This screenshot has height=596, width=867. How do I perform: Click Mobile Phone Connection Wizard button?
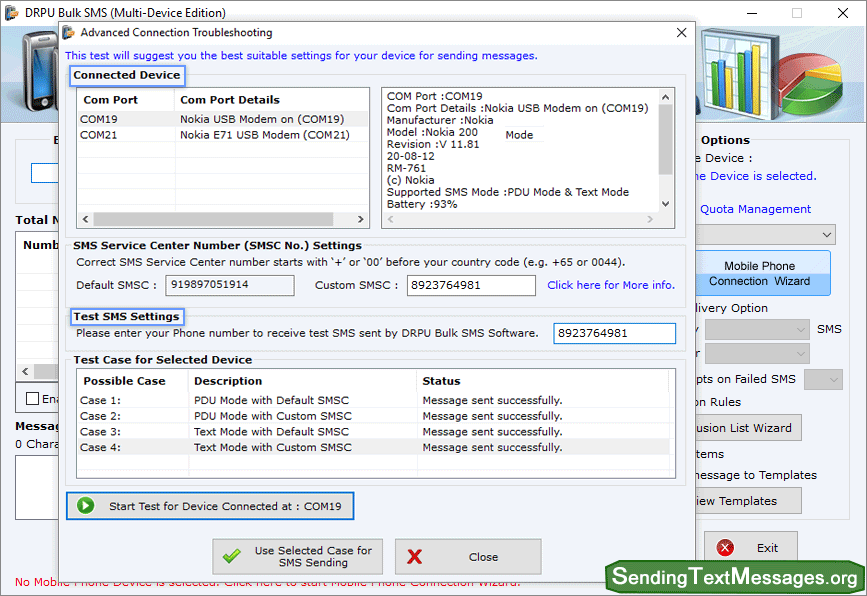point(762,273)
